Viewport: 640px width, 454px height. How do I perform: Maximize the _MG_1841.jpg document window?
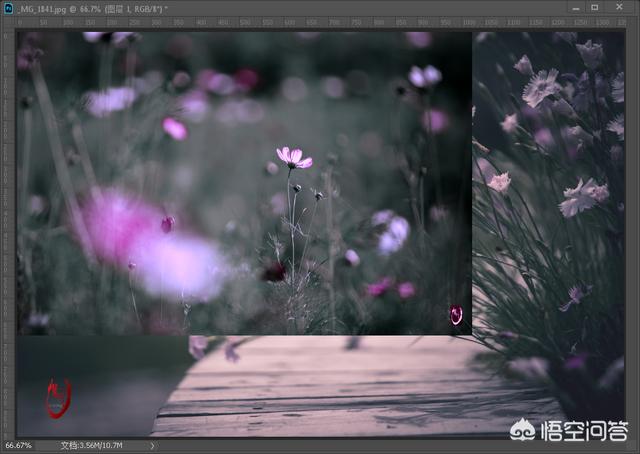595,8
